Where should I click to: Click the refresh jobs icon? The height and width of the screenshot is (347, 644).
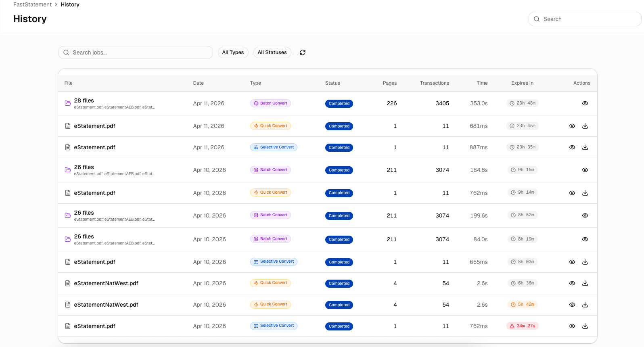tap(303, 52)
